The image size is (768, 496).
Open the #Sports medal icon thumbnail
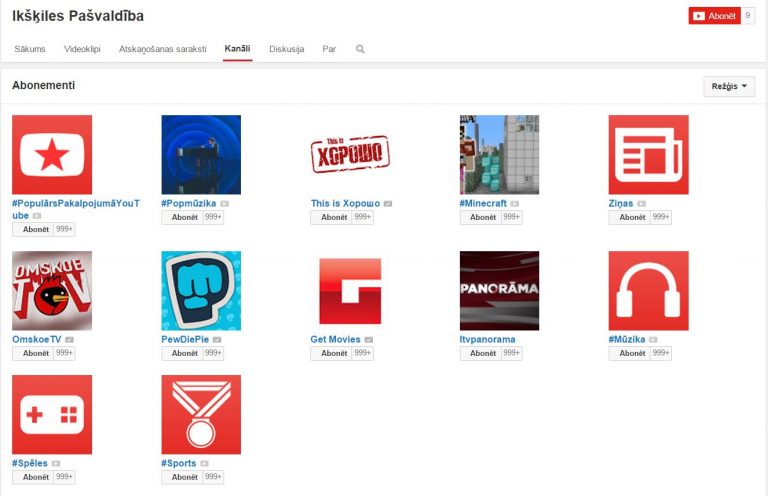point(201,415)
